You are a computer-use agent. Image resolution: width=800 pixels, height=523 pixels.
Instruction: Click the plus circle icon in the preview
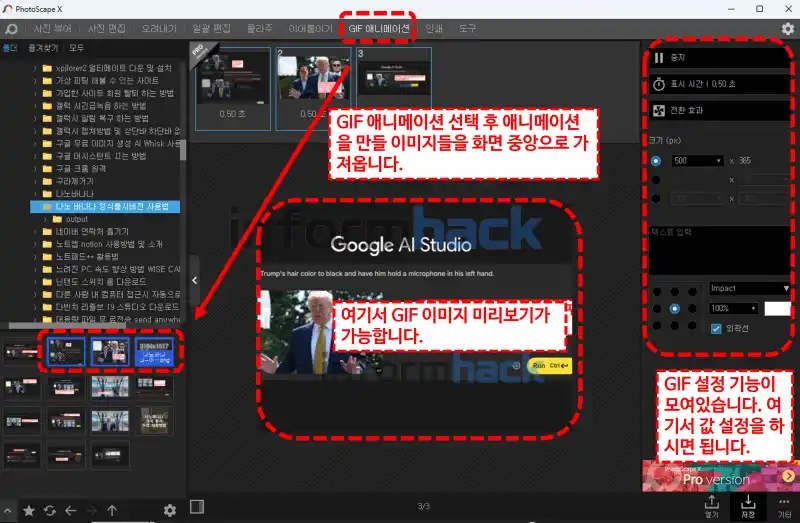[516, 366]
